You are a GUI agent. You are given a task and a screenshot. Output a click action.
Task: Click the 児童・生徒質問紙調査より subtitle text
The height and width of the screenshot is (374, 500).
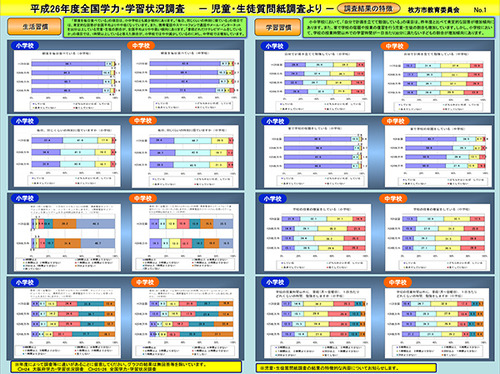coord(266,9)
